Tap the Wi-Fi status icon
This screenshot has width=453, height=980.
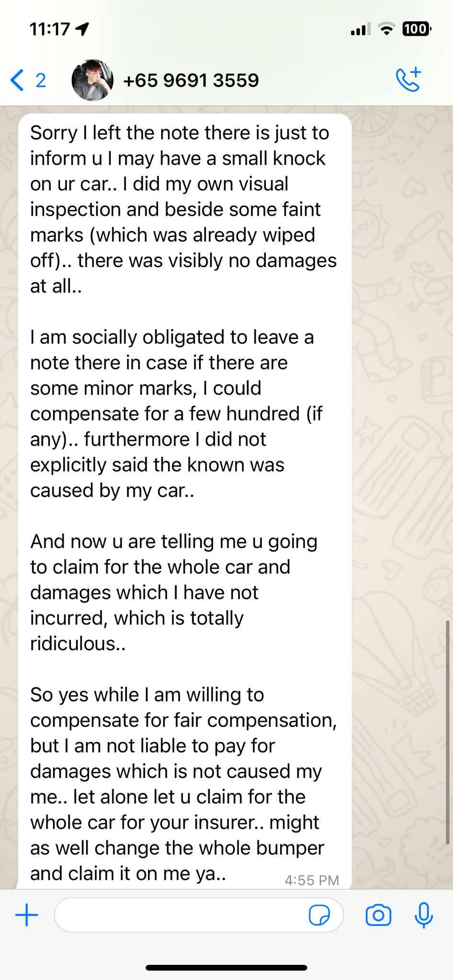pyautogui.click(x=386, y=29)
